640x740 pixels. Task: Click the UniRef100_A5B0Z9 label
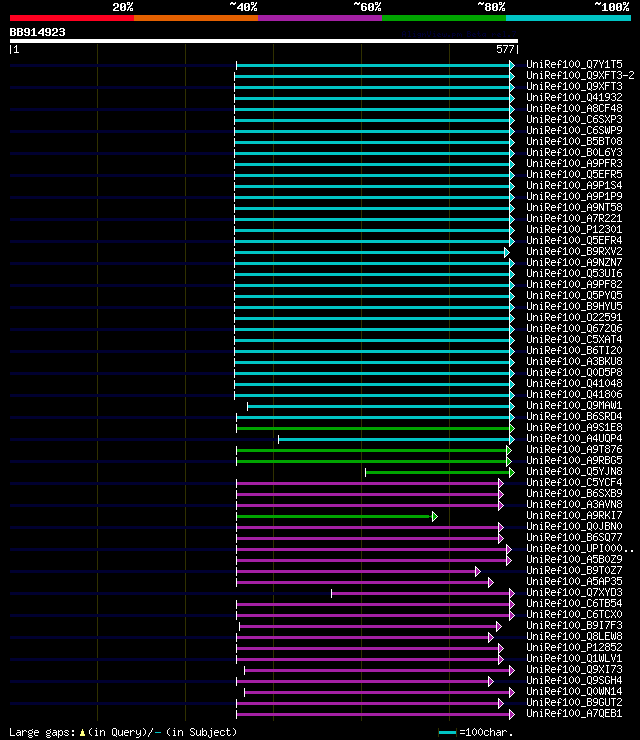574,559
